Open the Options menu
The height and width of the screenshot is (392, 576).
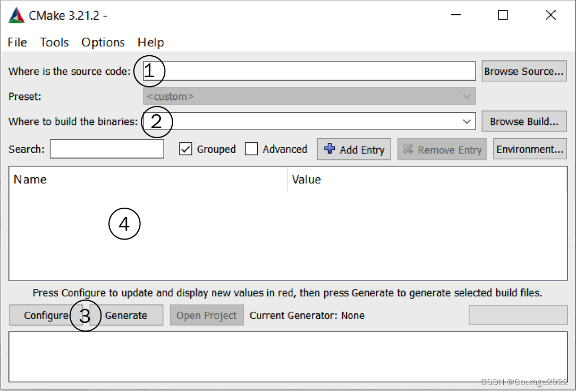pos(103,42)
